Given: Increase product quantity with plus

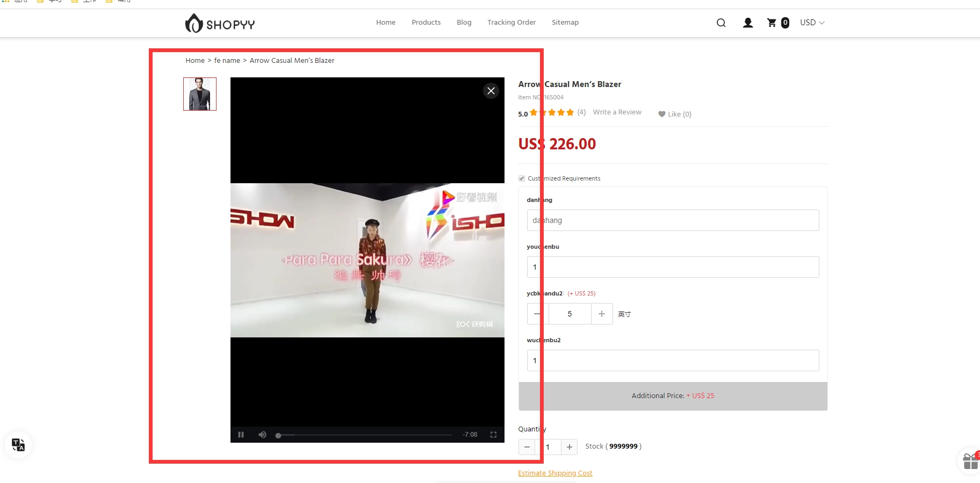Looking at the screenshot, I should 570,447.
